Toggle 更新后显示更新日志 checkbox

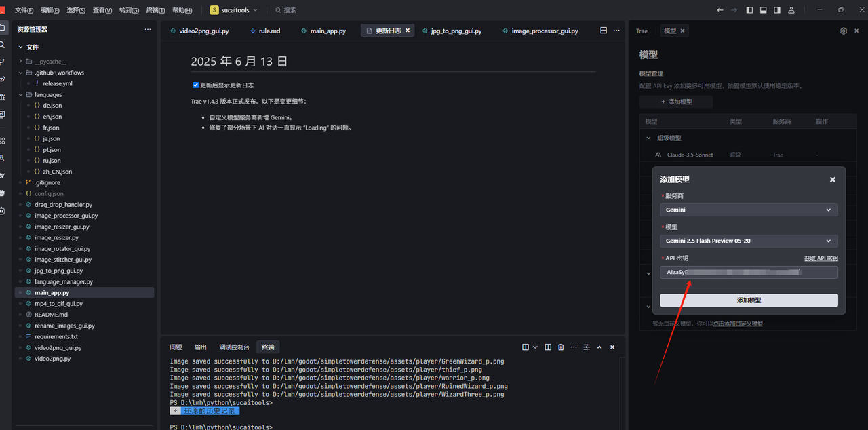point(196,85)
